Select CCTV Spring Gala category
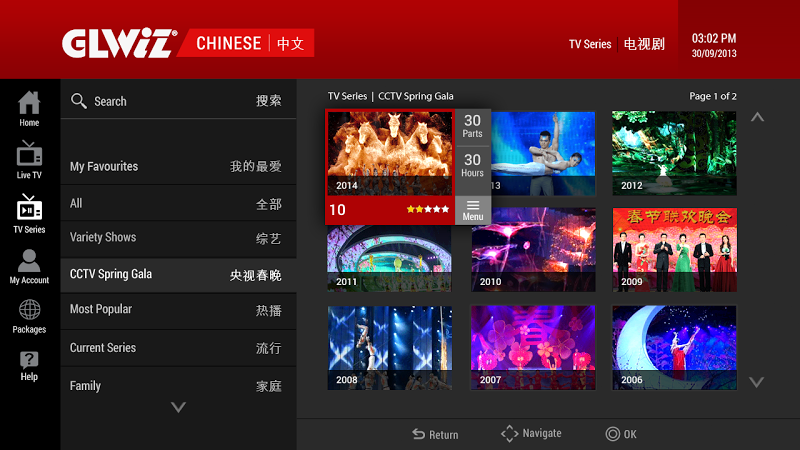 178,275
